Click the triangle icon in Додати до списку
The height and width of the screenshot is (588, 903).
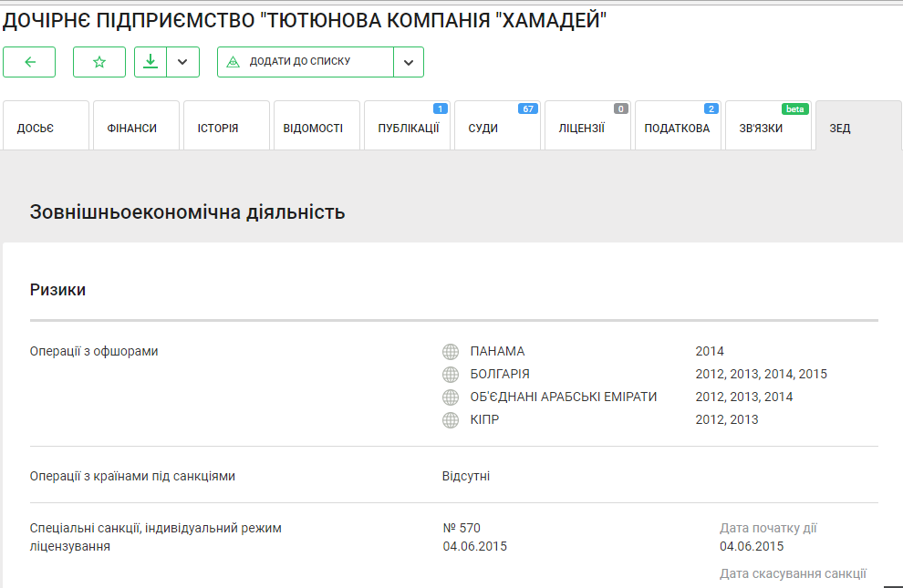(x=233, y=62)
